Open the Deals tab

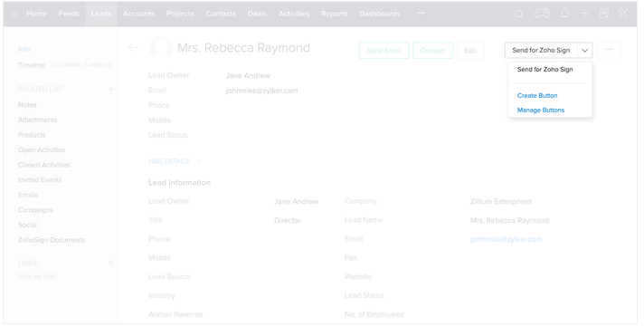(257, 14)
